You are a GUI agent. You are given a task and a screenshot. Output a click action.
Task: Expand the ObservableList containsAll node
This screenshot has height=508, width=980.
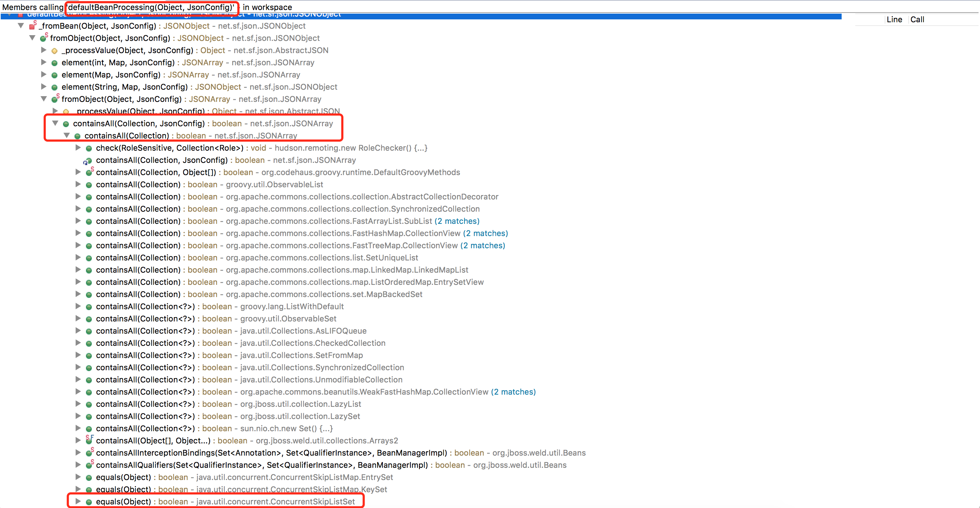tap(78, 184)
